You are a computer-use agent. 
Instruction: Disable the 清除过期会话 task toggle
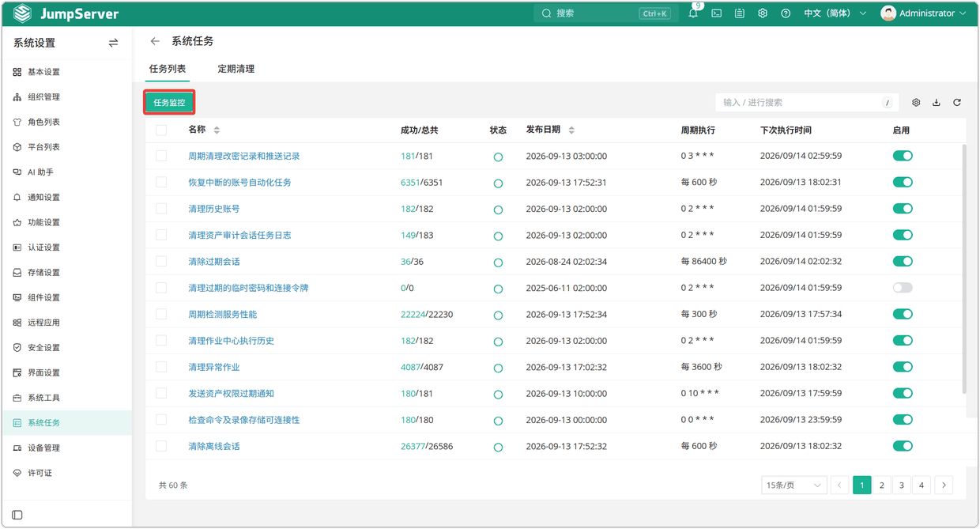pyautogui.click(x=903, y=261)
